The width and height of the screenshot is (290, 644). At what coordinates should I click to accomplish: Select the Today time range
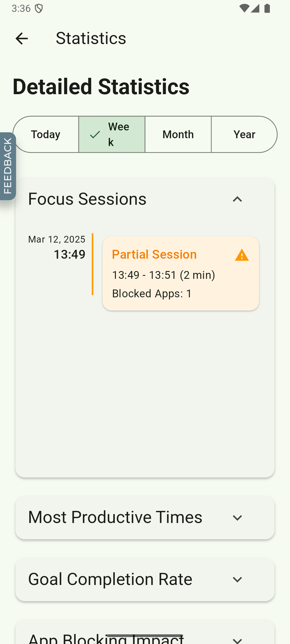click(x=46, y=134)
